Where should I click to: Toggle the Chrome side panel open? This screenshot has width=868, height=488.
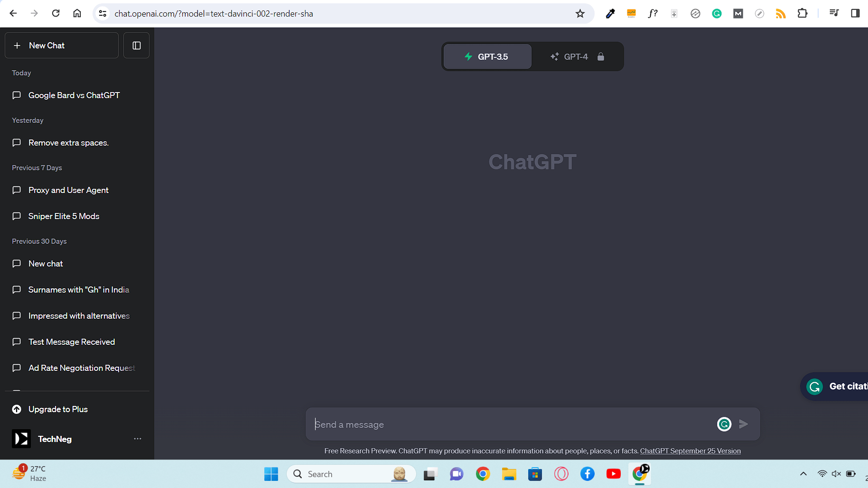(856, 13)
